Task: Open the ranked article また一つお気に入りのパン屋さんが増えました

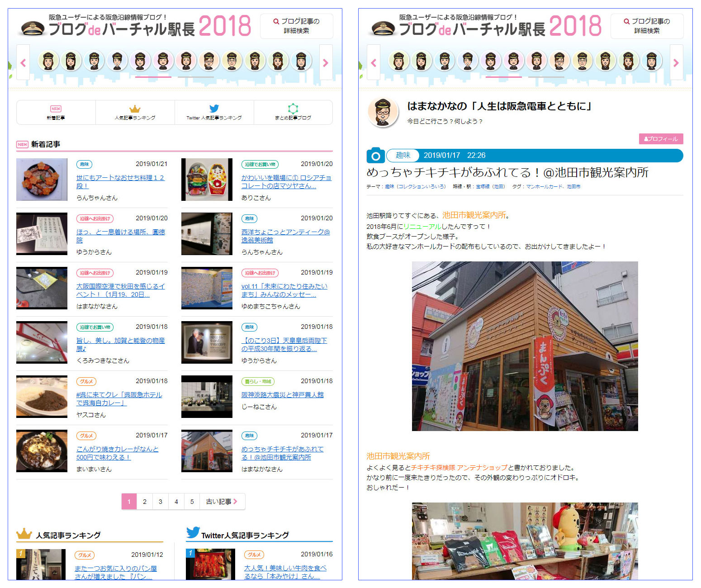Action: (116, 572)
